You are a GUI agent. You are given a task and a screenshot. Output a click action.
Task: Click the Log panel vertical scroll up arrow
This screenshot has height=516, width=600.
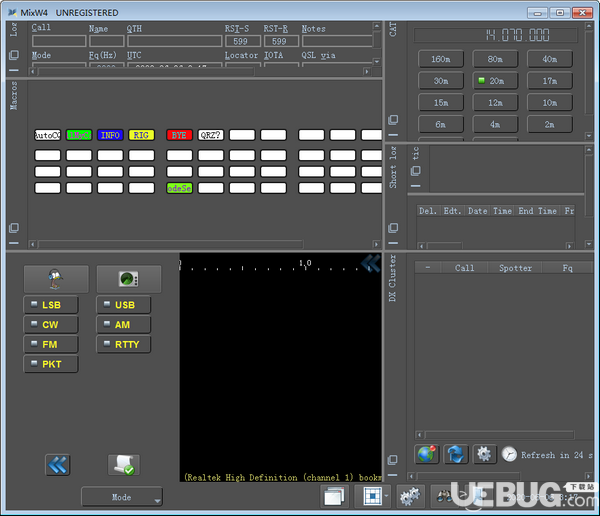[x=377, y=26]
